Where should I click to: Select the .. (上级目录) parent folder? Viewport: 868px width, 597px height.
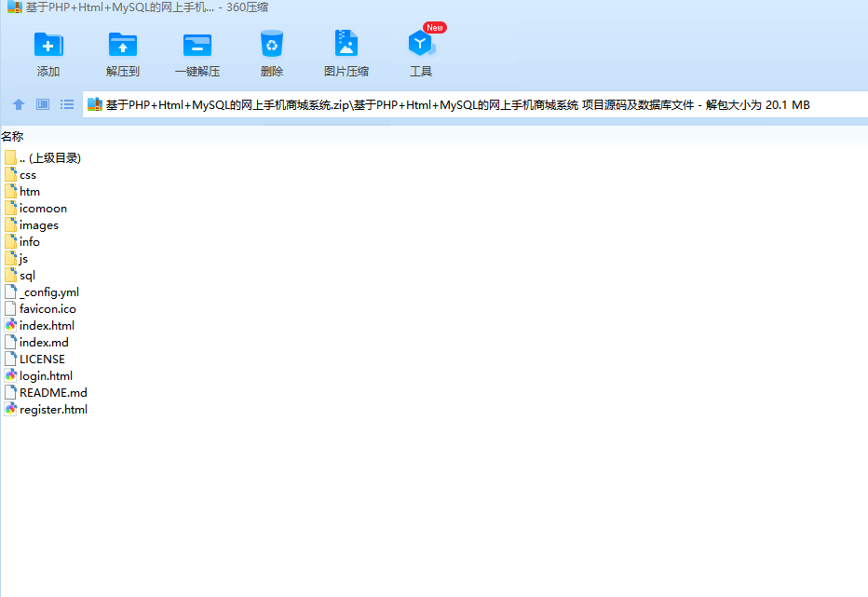click(x=43, y=157)
